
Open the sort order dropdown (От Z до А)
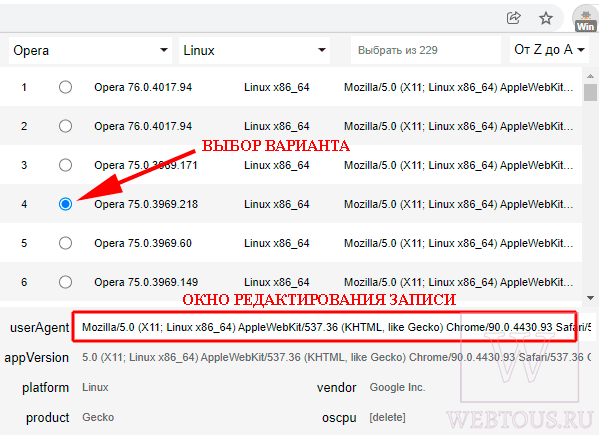tap(549, 50)
